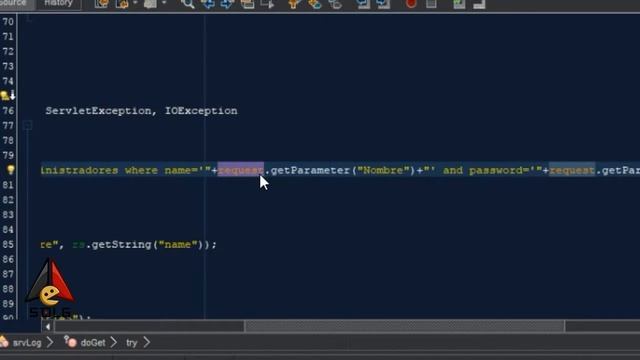Toggle Bookmark toolbar icon
This screenshot has width=640, height=360.
tap(335, 4)
